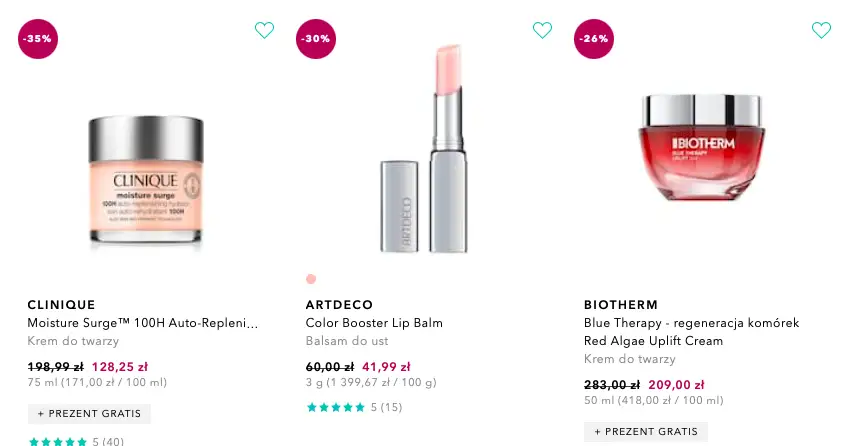The height and width of the screenshot is (446, 846).
Task: Click the CLINIQUE brand name
Action: click(x=61, y=304)
